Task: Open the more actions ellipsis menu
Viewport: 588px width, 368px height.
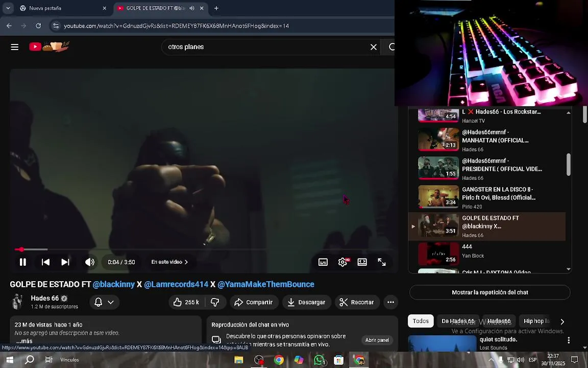Action: 391,302
